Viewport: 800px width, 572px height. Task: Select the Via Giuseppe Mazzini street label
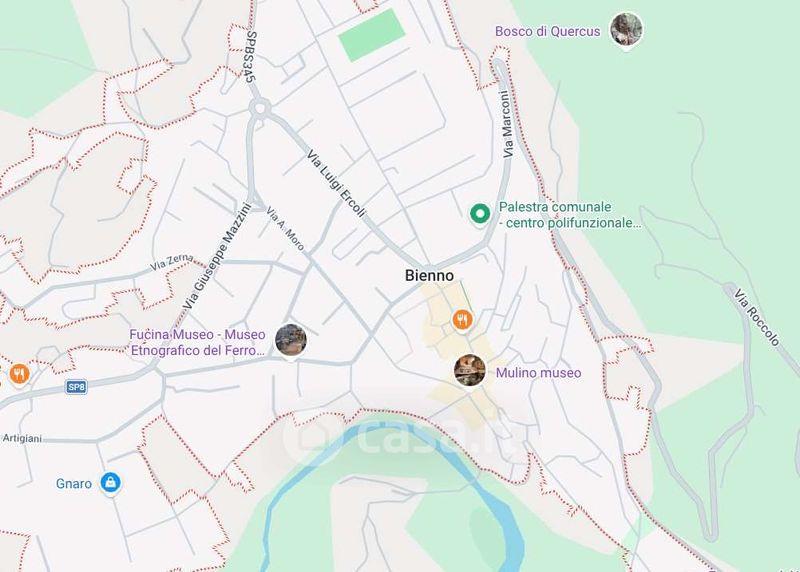coord(217,256)
